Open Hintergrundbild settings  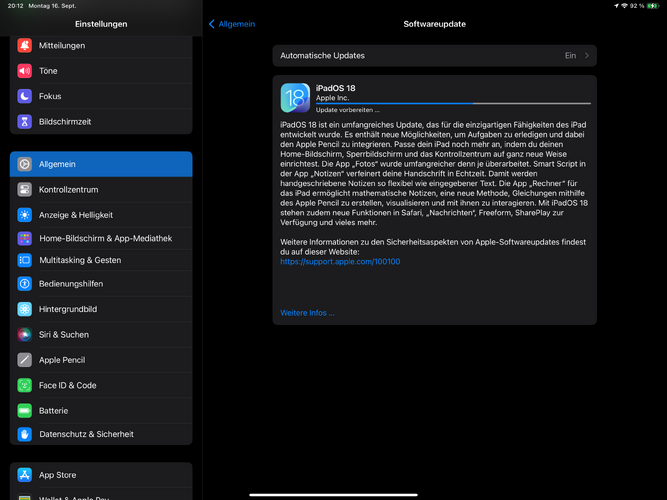[101, 309]
